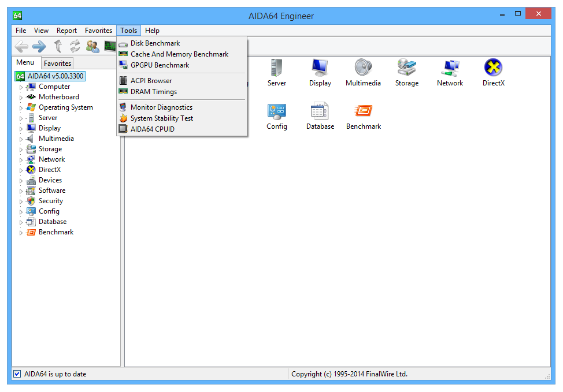Select AIDA64 CPUID menu item

[152, 129]
